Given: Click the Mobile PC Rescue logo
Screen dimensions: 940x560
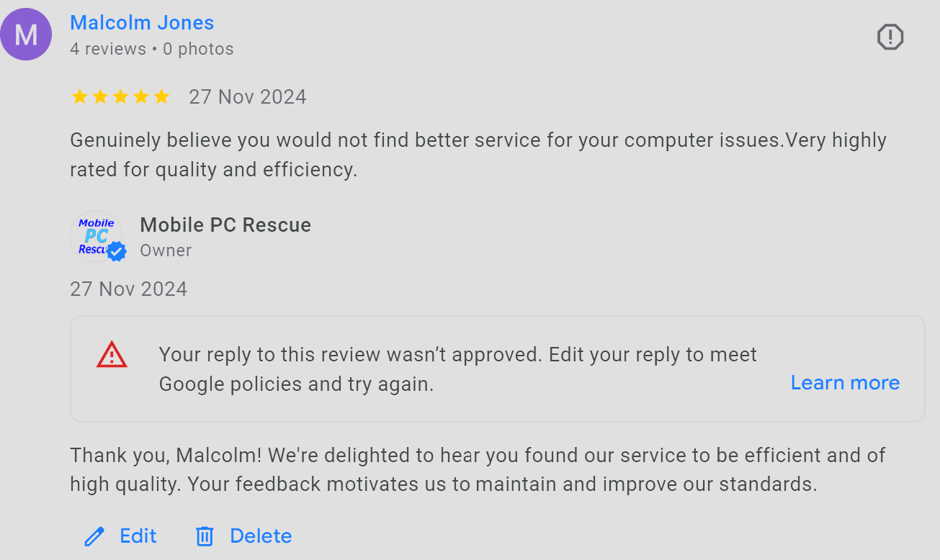Looking at the screenshot, I should tap(95, 235).
